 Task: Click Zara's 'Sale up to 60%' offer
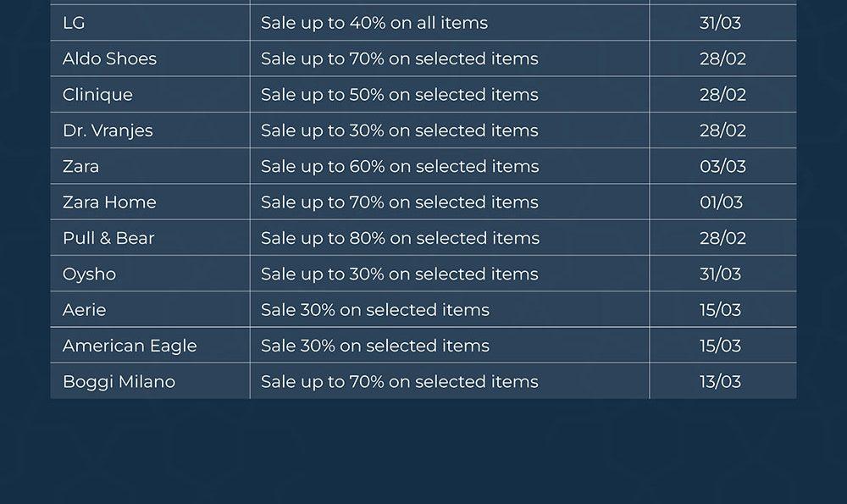[400, 167]
